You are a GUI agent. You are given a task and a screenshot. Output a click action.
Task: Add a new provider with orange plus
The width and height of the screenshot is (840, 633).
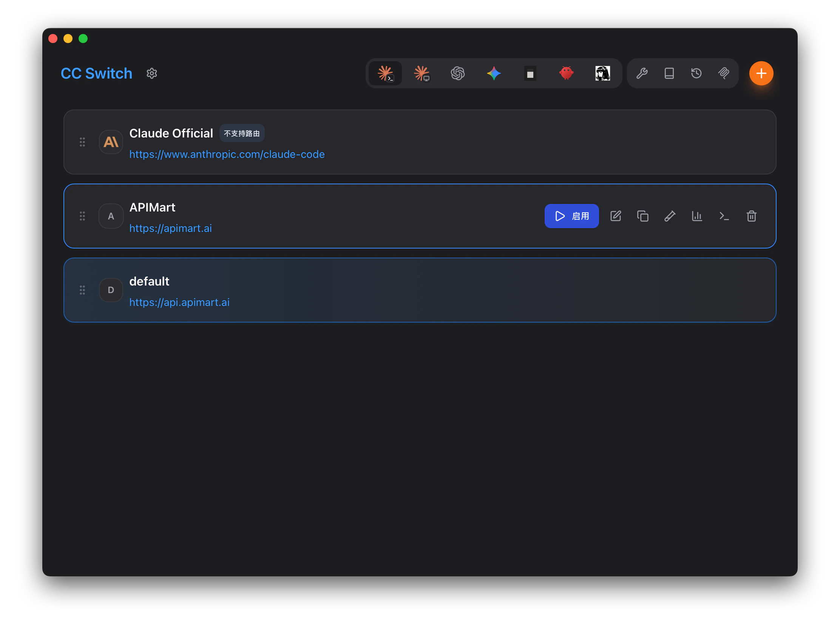point(761,73)
